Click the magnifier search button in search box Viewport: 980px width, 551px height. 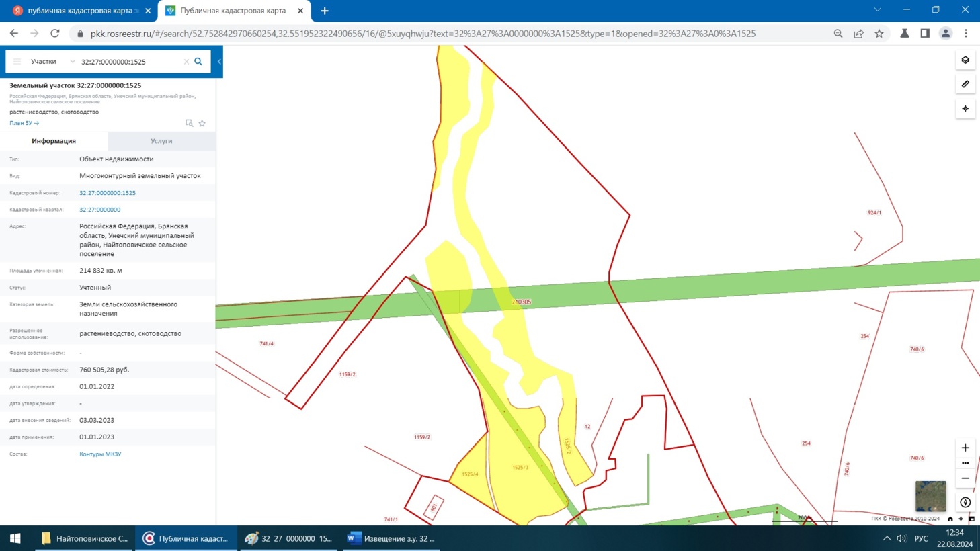tap(198, 62)
